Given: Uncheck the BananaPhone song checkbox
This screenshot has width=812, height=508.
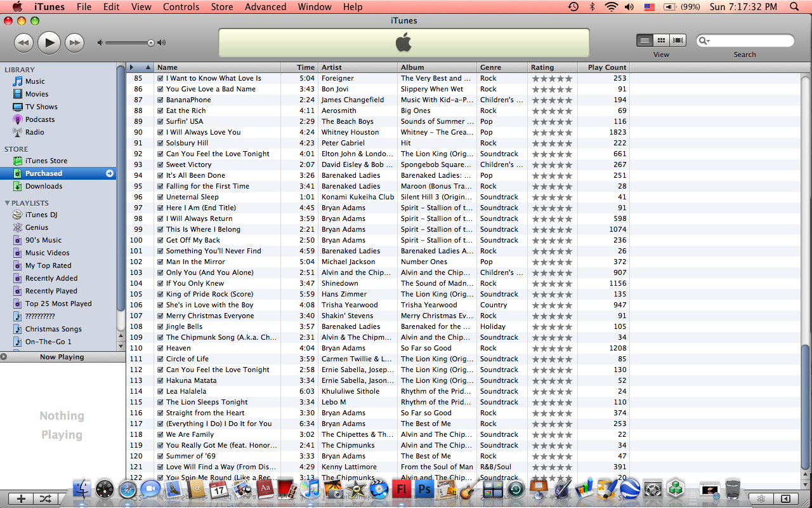Looking at the screenshot, I should (x=160, y=100).
